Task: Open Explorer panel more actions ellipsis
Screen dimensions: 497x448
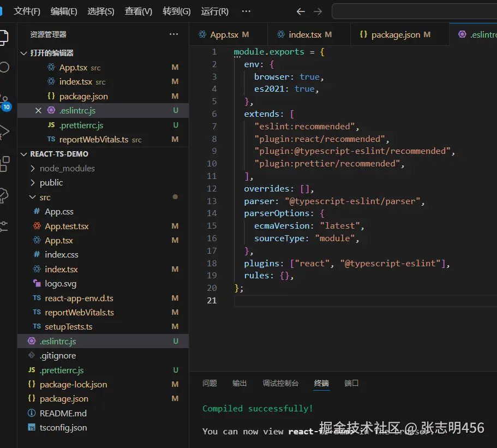Action: pos(173,34)
